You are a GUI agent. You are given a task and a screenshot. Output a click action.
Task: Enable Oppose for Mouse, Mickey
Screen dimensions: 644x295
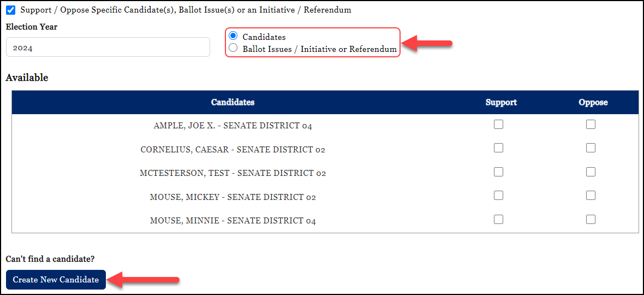(591, 196)
